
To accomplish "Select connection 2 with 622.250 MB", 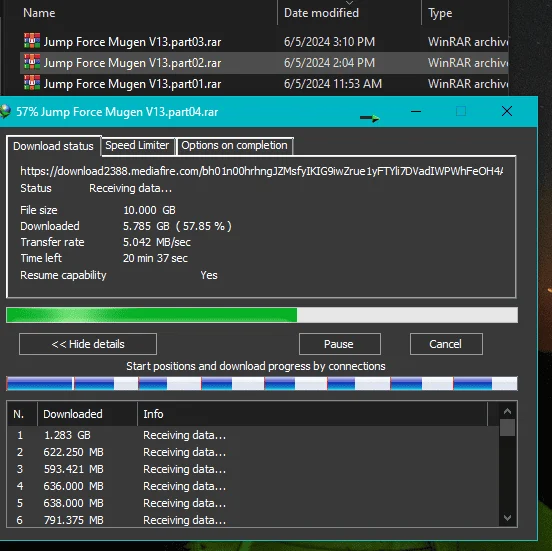I will coord(253,452).
